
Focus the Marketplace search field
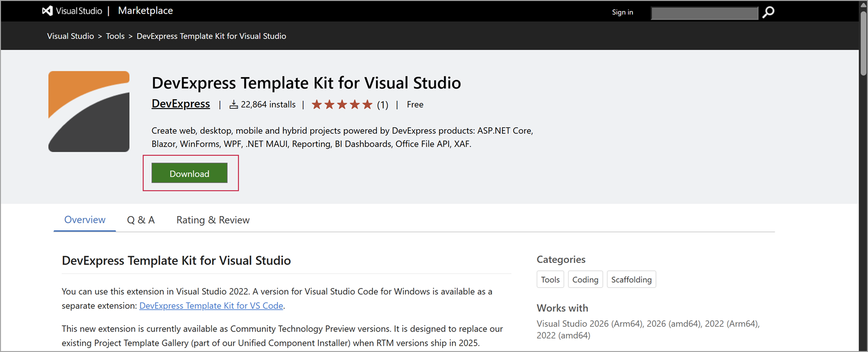pos(705,13)
